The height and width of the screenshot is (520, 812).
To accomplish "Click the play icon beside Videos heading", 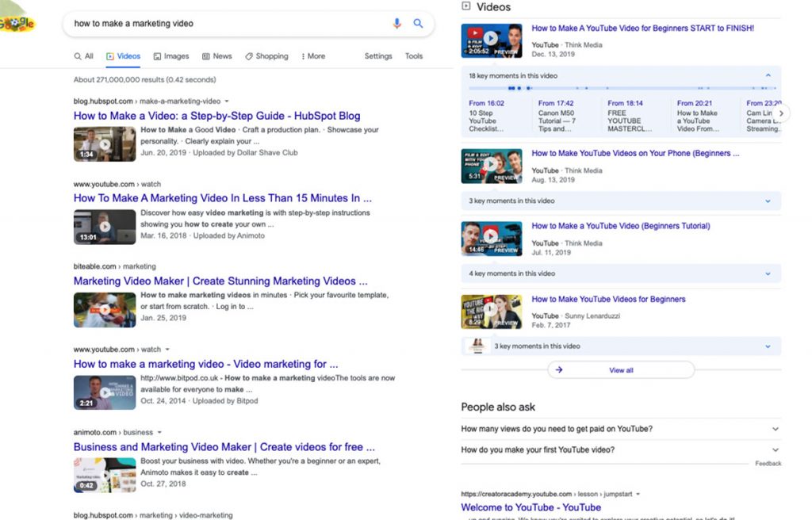I will [x=466, y=6].
